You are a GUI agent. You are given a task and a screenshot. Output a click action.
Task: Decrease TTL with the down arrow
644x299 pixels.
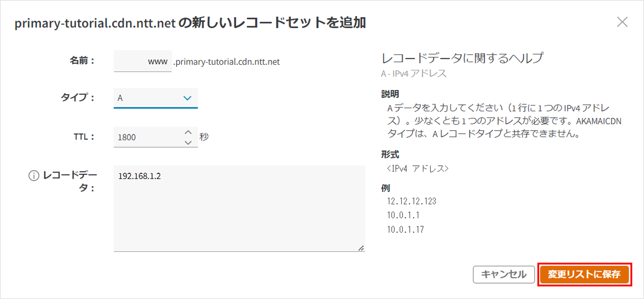pyautogui.click(x=188, y=143)
